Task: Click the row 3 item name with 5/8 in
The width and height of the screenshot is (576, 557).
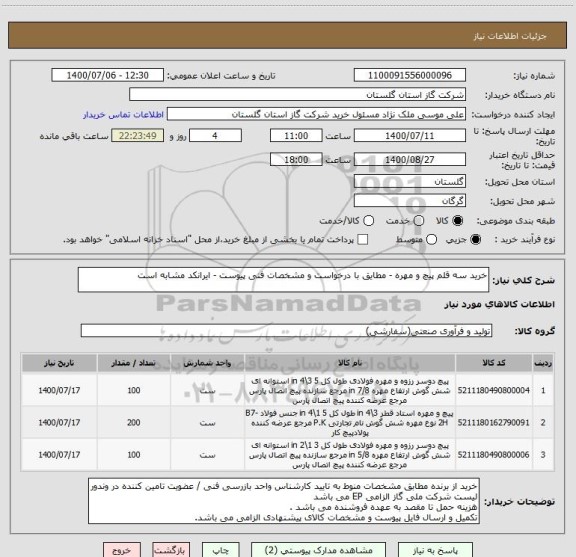Action: (x=350, y=455)
